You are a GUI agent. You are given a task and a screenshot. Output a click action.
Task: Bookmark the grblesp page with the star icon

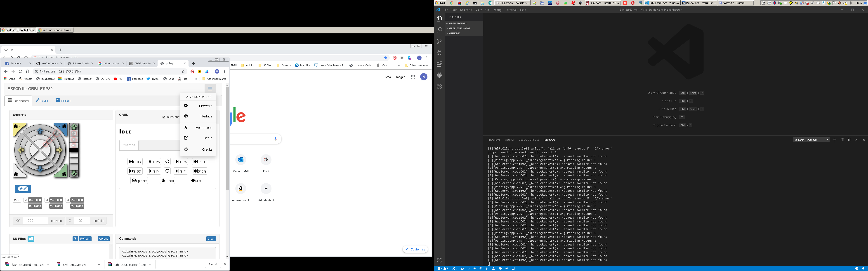click(x=183, y=71)
